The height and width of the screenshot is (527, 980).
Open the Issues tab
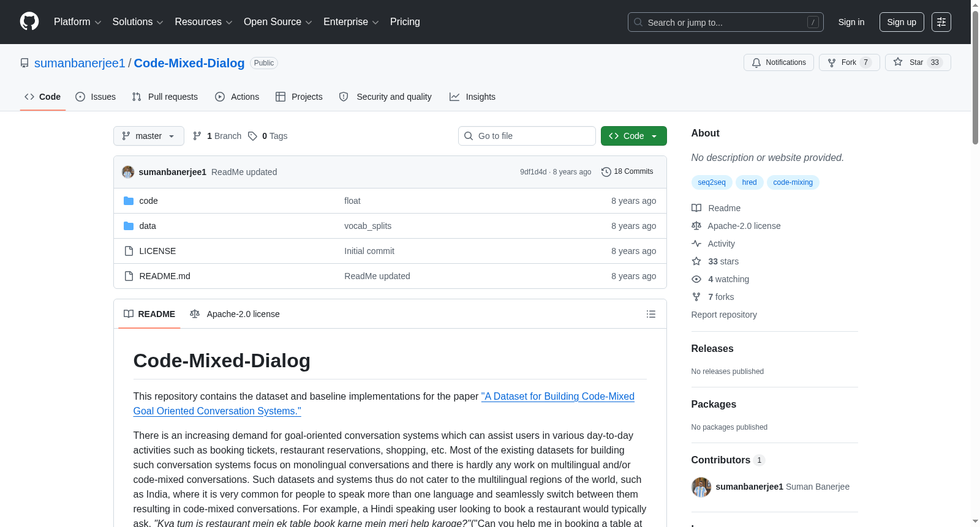point(96,97)
